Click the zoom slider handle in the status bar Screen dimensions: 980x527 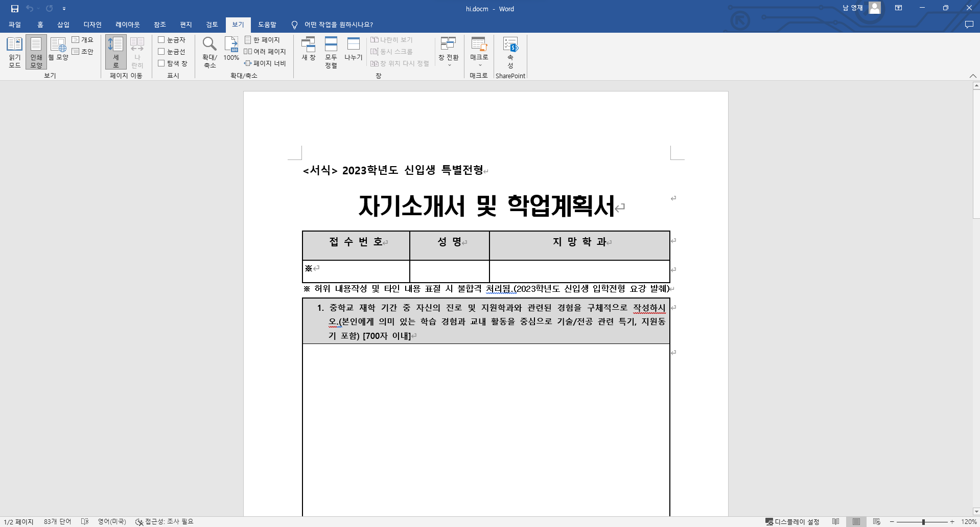(923, 522)
